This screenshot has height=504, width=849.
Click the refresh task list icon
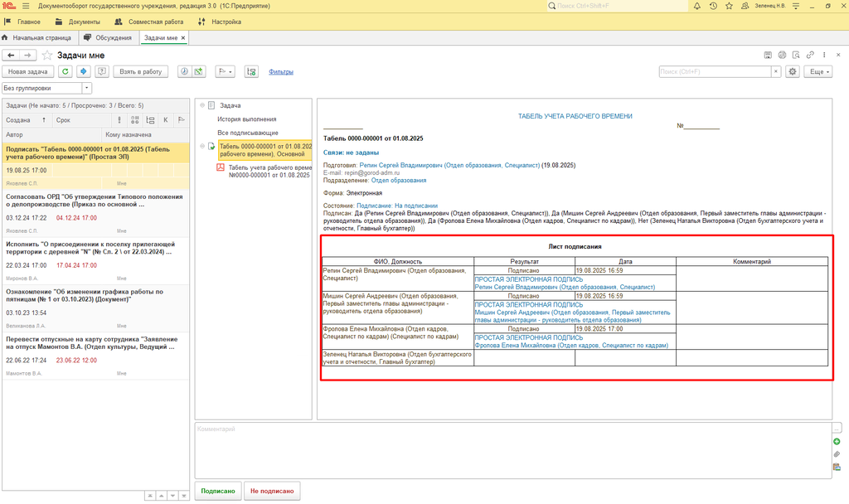click(65, 72)
